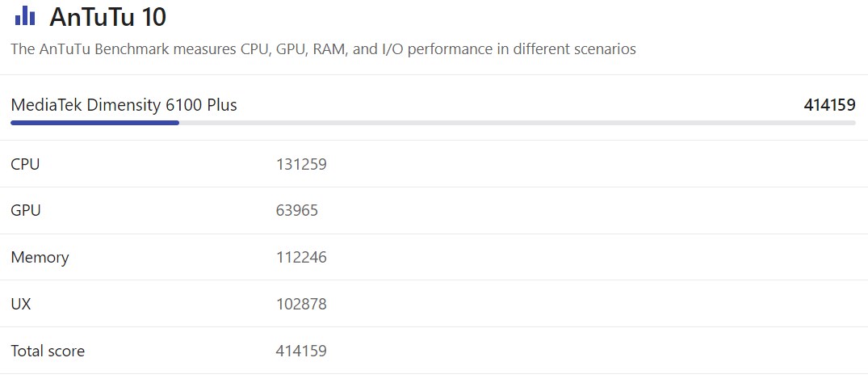Image resolution: width=868 pixels, height=383 pixels.
Task: Click the gray unfilled part of score bar
Action: 517,123
